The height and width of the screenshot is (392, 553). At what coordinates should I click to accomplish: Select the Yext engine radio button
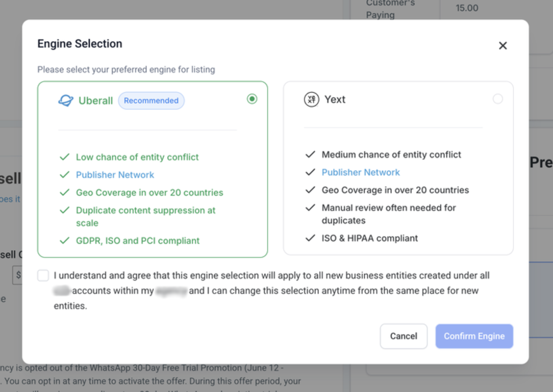(498, 99)
